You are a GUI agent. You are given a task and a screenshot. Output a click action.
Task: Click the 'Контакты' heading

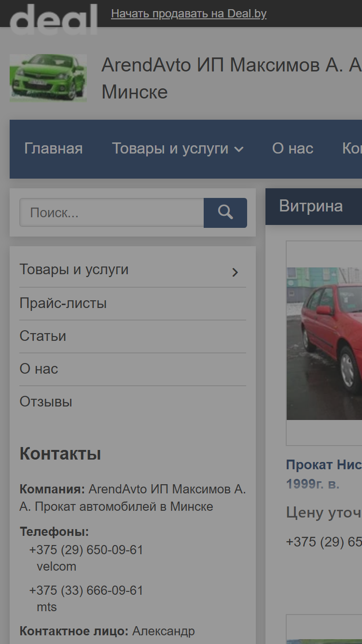(x=60, y=454)
